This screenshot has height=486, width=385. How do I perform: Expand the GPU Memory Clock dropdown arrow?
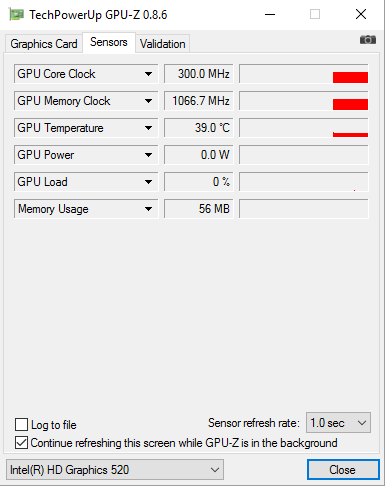[x=148, y=101]
